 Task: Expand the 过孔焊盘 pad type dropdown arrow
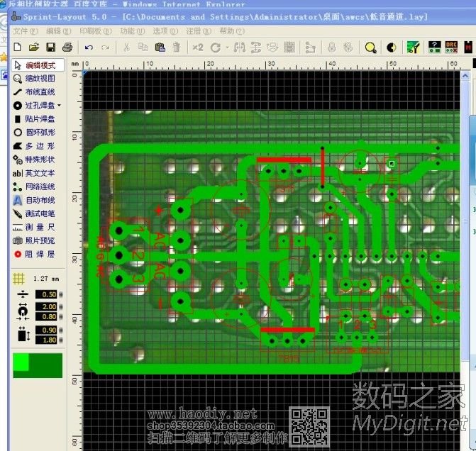pos(60,106)
